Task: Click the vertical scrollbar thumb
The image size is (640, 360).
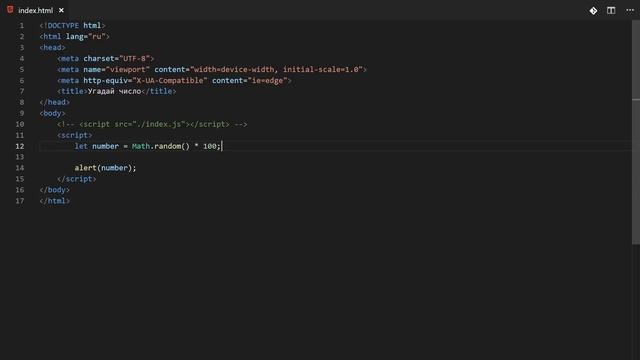Action: tap(636, 133)
